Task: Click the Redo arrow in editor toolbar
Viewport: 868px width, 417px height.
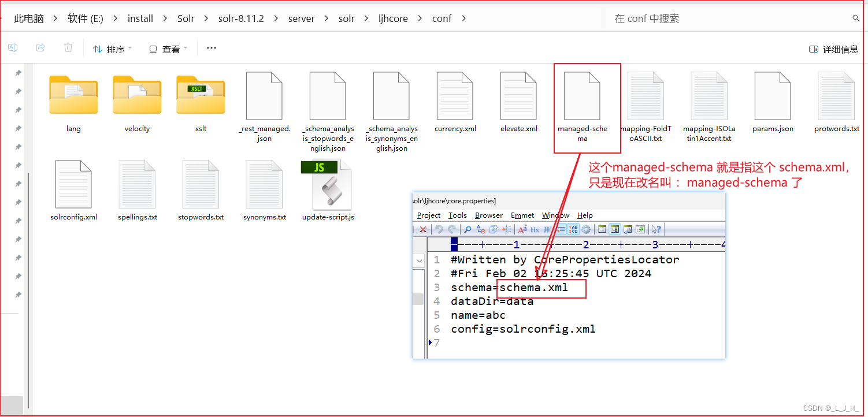Action: (452, 229)
